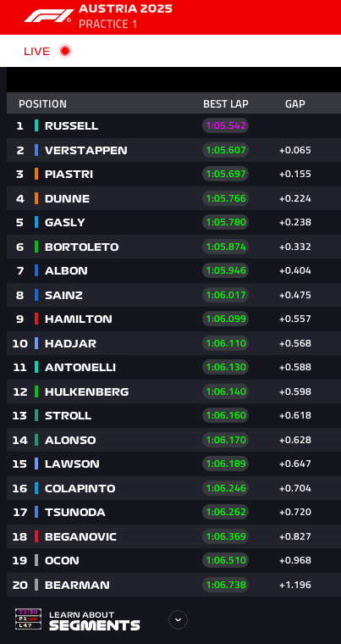Select Verstappen's row in the standings
Screen dimensions: 341x644
pos(173,150)
